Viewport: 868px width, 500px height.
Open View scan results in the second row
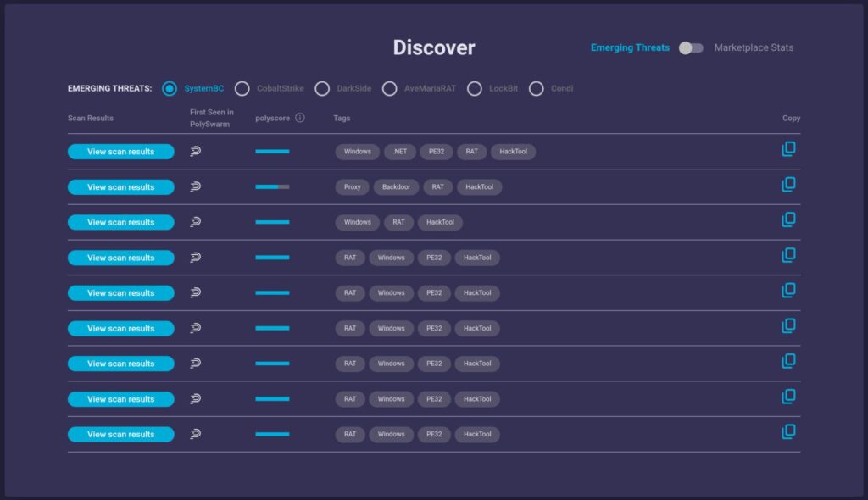click(x=121, y=187)
